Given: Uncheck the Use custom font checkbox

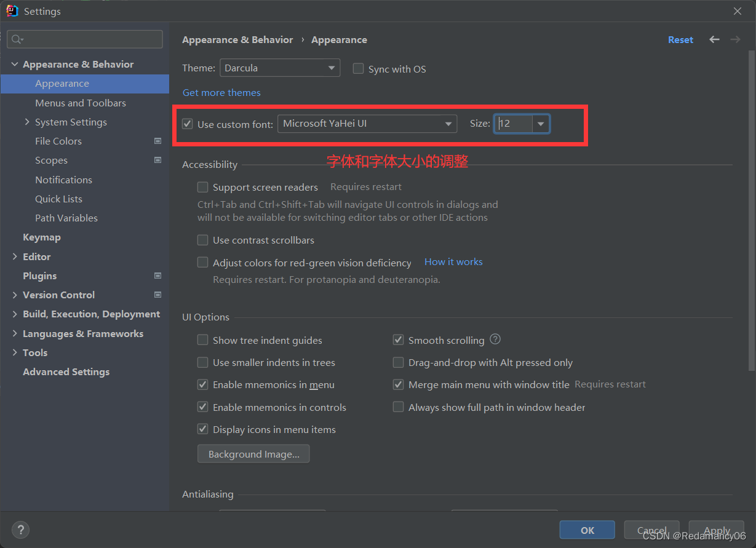Looking at the screenshot, I should 188,124.
